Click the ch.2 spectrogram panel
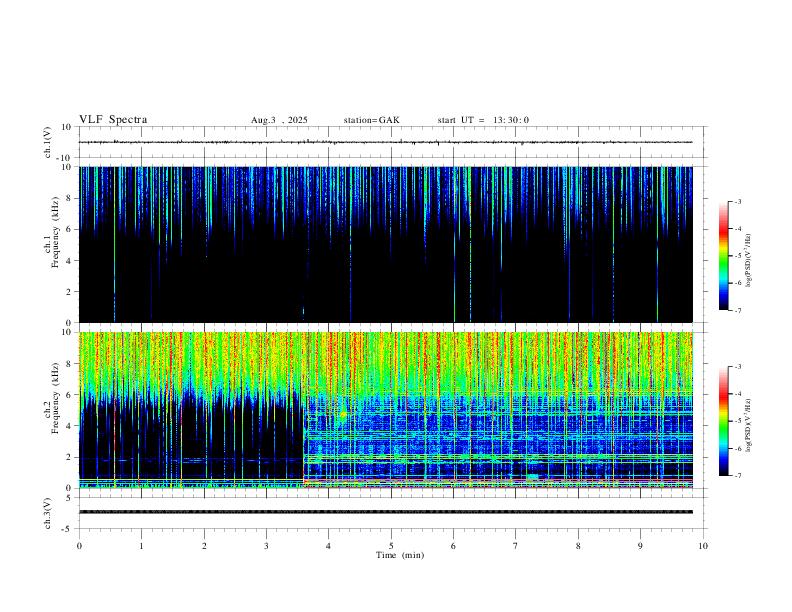The height and width of the screenshot is (612, 792). coord(385,410)
